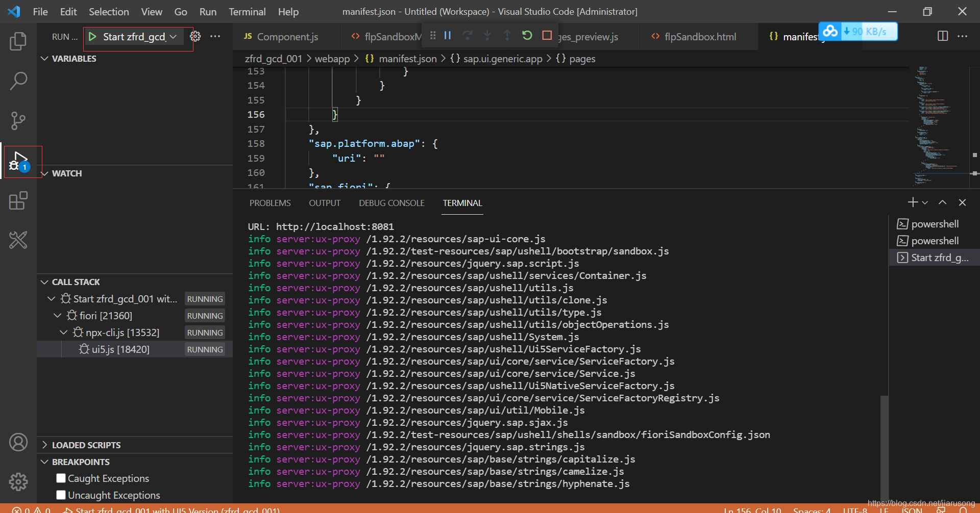Open the Source Control view
Image resolution: width=980 pixels, height=513 pixels.
pos(18,121)
